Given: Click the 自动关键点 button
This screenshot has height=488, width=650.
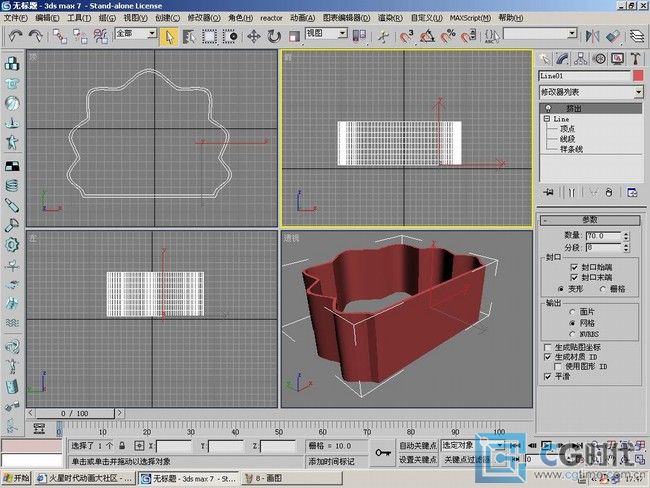Looking at the screenshot, I should tap(417, 446).
